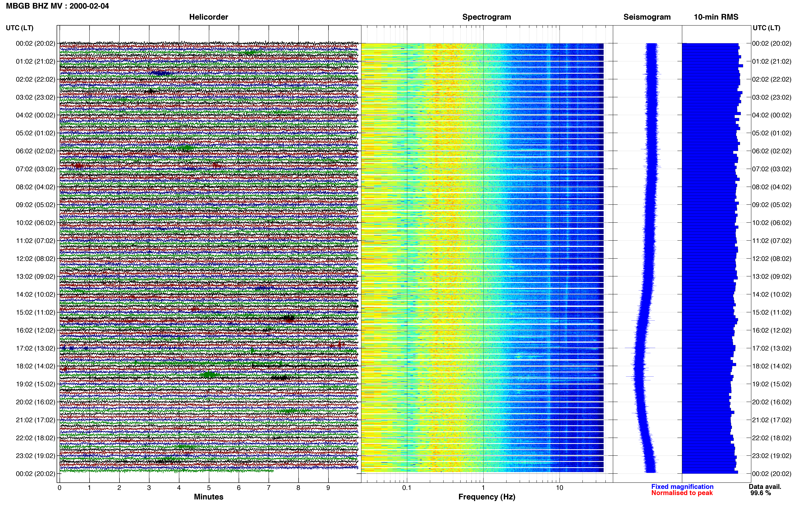Click the '10-min RMS' panel heading
The height and width of the screenshot is (508, 812).
click(716, 17)
